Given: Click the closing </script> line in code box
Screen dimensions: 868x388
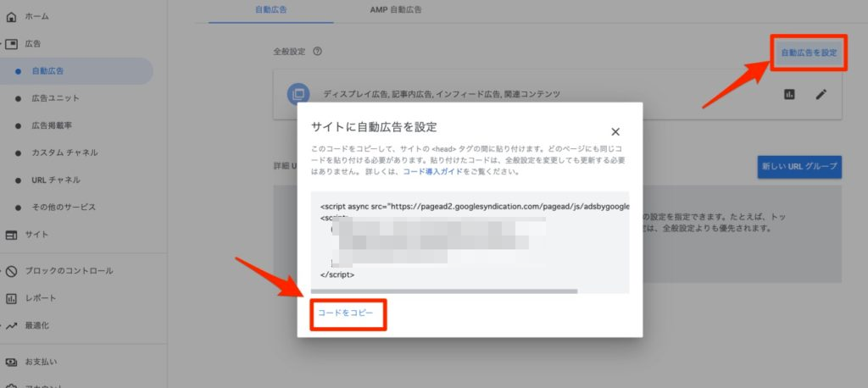Looking at the screenshot, I should point(337,274).
